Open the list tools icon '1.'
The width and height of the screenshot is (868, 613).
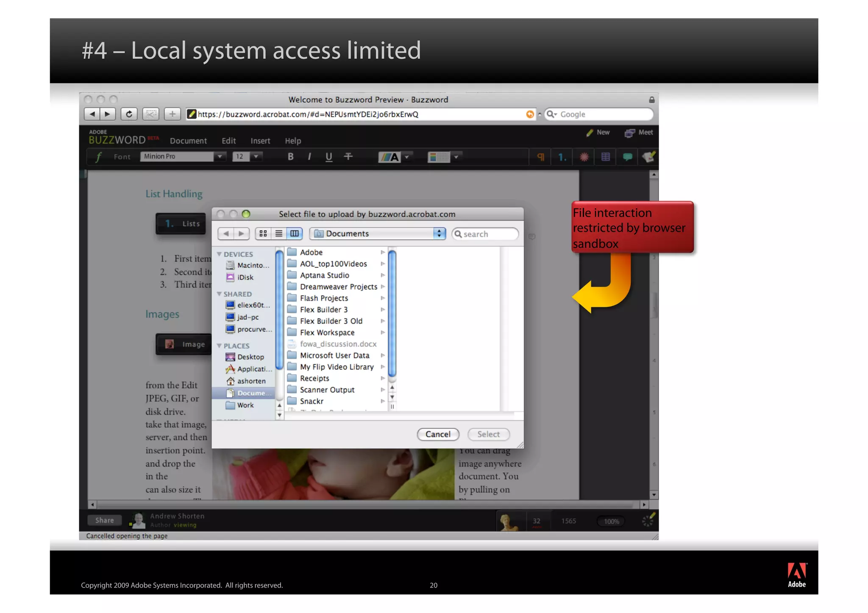pyautogui.click(x=562, y=157)
